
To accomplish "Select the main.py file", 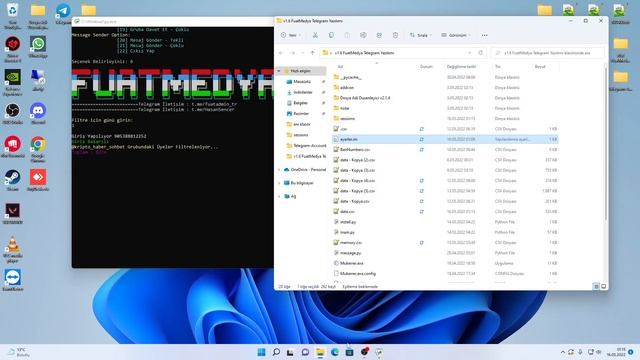I will click(445, 232).
